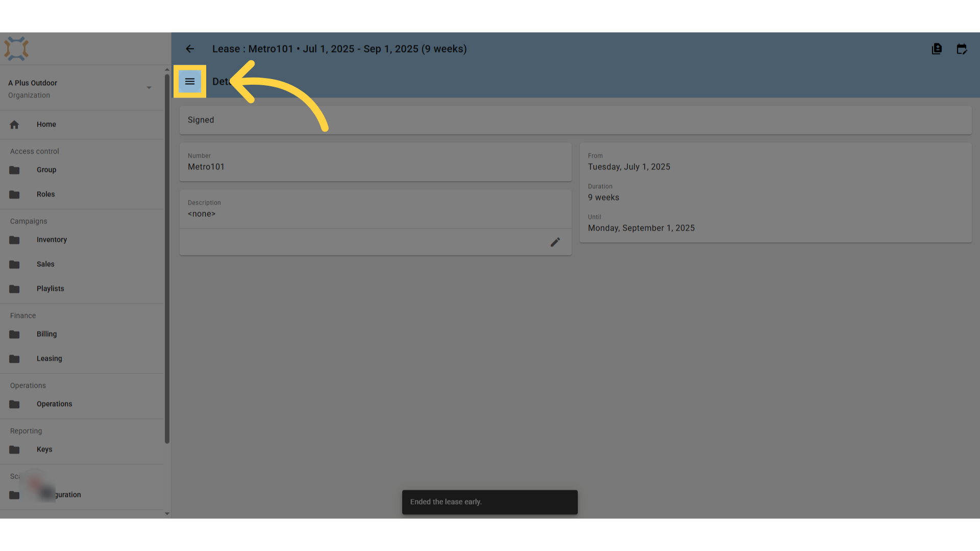This screenshot has height=551, width=980.
Task: Open the hamburger menu next to Details
Action: 190,82
